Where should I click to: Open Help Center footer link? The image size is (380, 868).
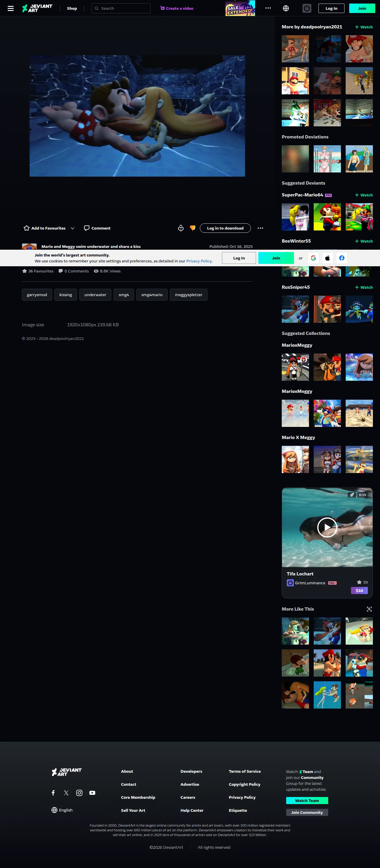pyautogui.click(x=192, y=811)
